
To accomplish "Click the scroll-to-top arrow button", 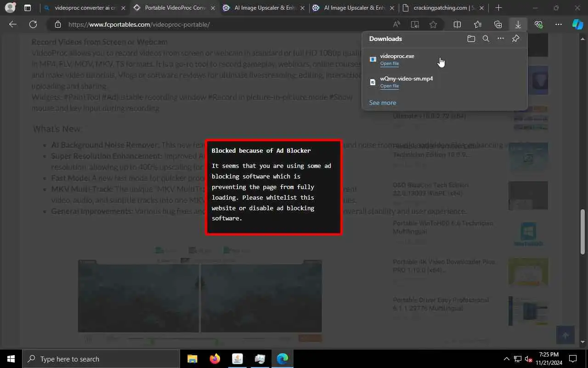I will 565,335.
